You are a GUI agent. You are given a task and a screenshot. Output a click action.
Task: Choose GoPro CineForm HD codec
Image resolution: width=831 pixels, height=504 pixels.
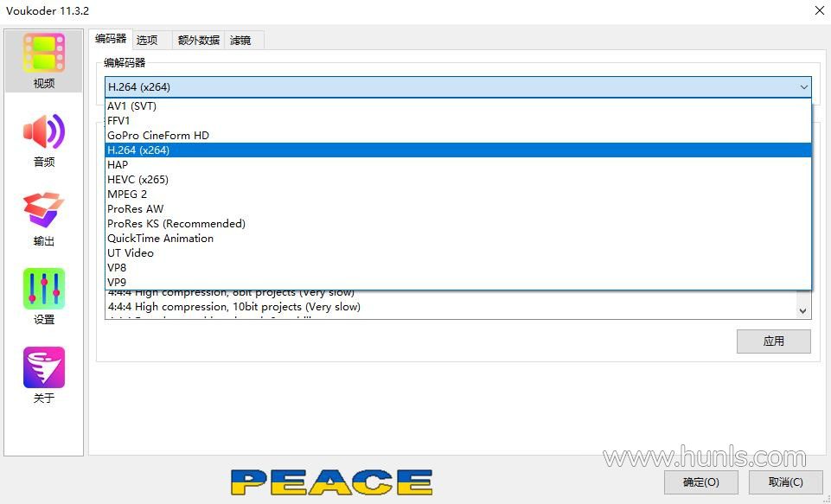(458, 136)
